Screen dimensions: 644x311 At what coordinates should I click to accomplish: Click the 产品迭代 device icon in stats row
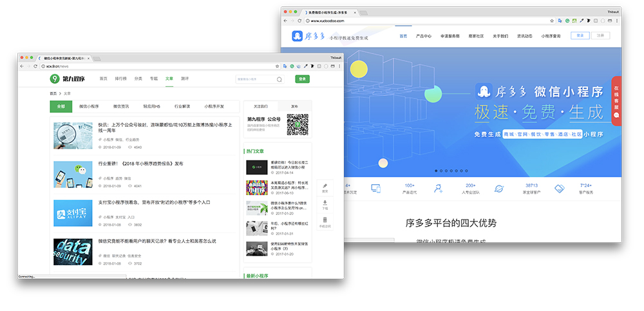(375, 189)
